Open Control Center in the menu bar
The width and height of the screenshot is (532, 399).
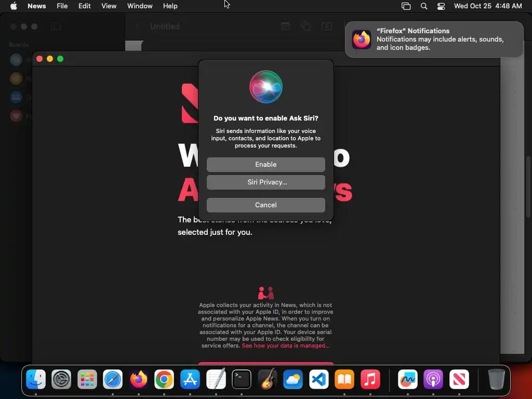click(x=441, y=6)
